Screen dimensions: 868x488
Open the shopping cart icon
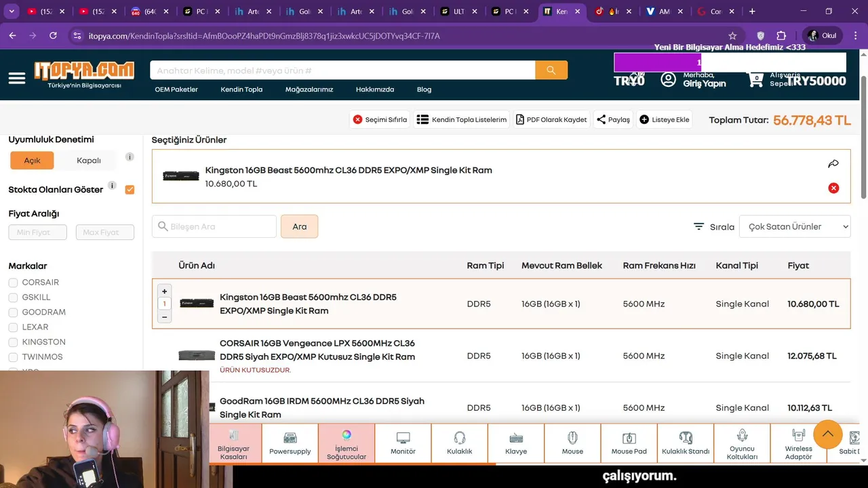(755, 79)
